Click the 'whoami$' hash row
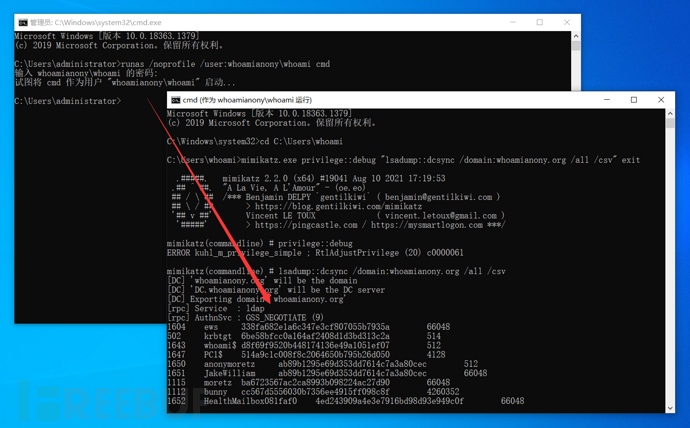 coord(304,345)
